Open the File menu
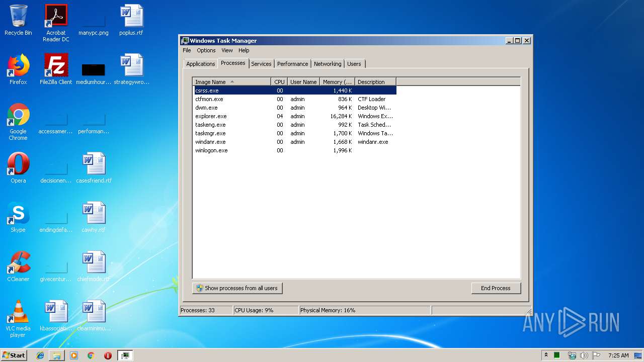Screen dimensions: 644x362 (187, 50)
